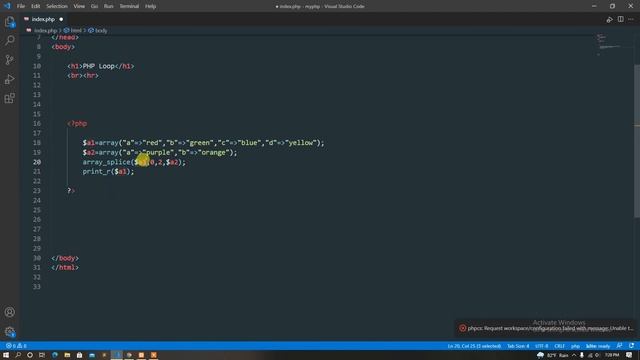Viewport: 640px width, 360px height.
Task: Open the Search view in activity bar
Action: (x=10, y=40)
